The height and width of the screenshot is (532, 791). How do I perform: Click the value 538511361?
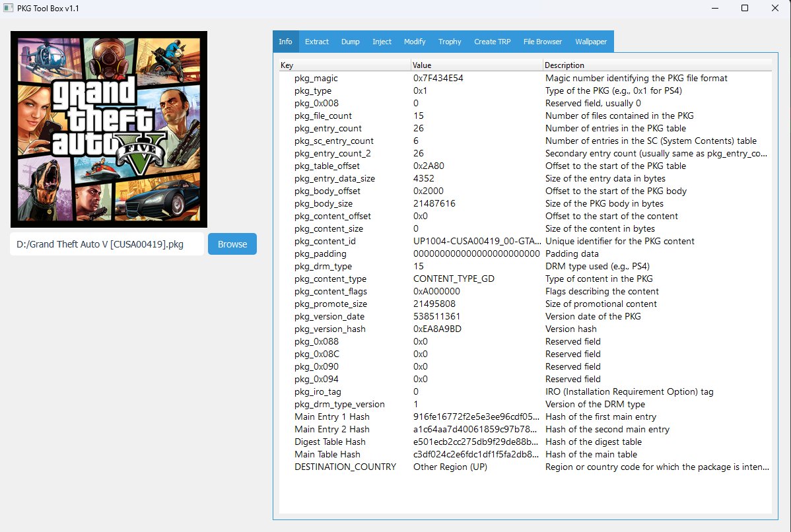pyautogui.click(x=437, y=317)
